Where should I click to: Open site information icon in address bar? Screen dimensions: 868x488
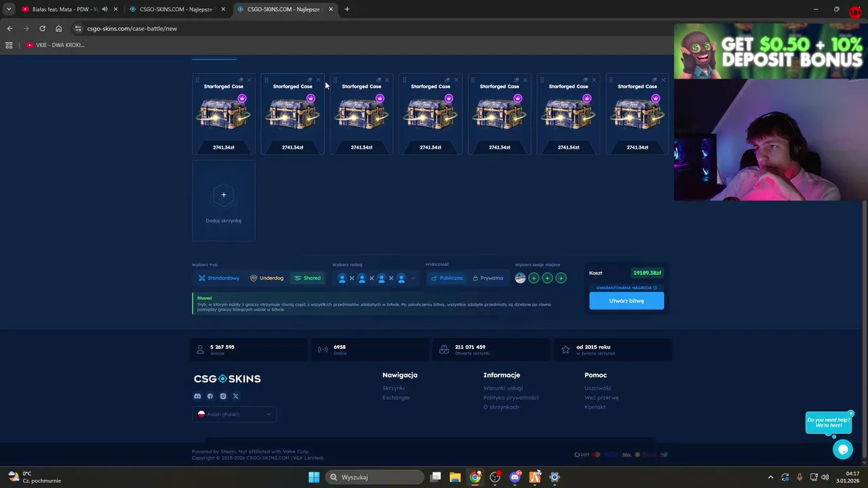[78, 28]
